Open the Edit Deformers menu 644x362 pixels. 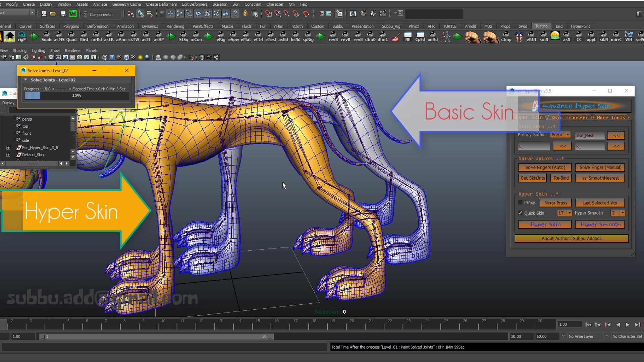[x=195, y=4]
